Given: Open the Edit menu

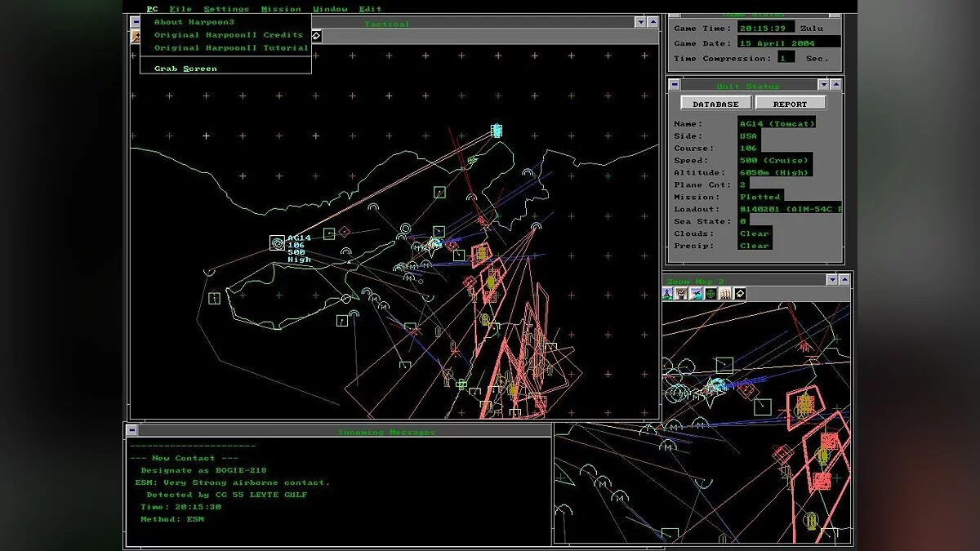Looking at the screenshot, I should pyautogui.click(x=370, y=9).
